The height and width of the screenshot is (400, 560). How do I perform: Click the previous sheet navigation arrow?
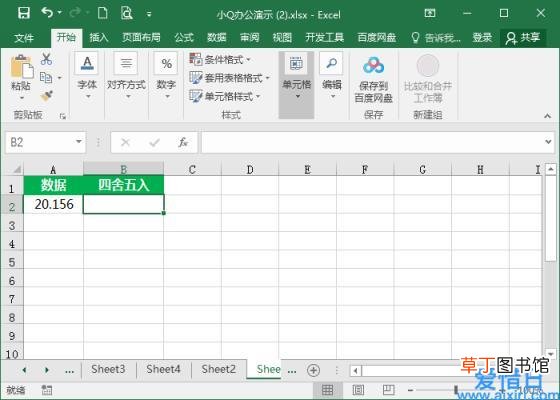pyautogui.click(x=24, y=370)
